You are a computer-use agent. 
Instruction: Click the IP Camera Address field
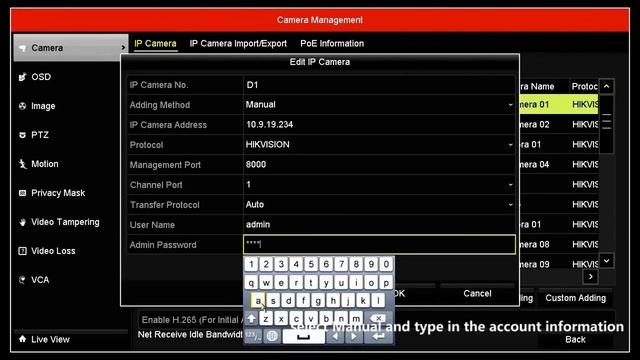pyautogui.click(x=379, y=125)
